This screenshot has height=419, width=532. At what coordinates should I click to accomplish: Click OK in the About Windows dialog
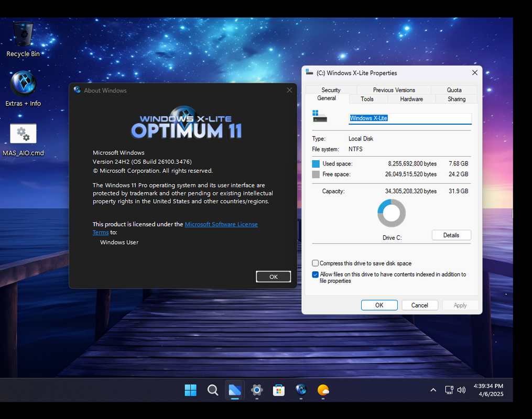click(274, 277)
